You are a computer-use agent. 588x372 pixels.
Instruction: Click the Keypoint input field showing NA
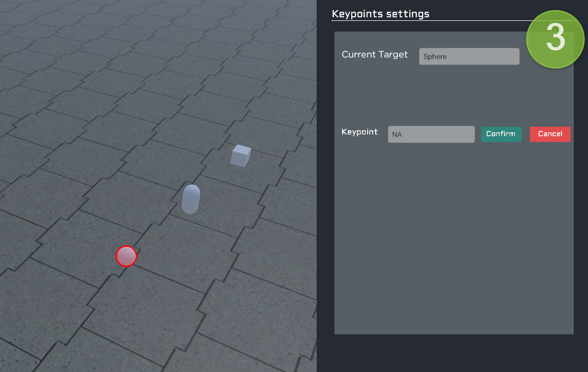pyautogui.click(x=431, y=134)
